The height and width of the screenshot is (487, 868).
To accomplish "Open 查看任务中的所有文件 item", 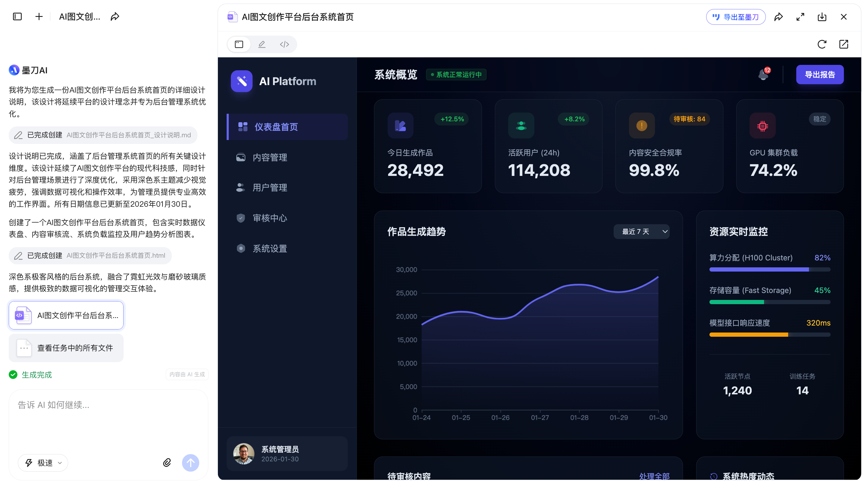I will [66, 348].
